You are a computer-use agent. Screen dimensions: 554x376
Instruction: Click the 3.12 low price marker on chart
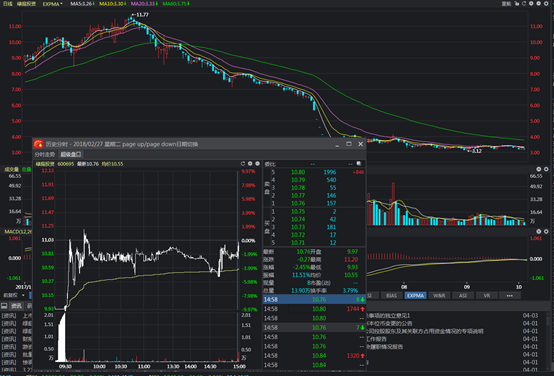tap(475, 151)
